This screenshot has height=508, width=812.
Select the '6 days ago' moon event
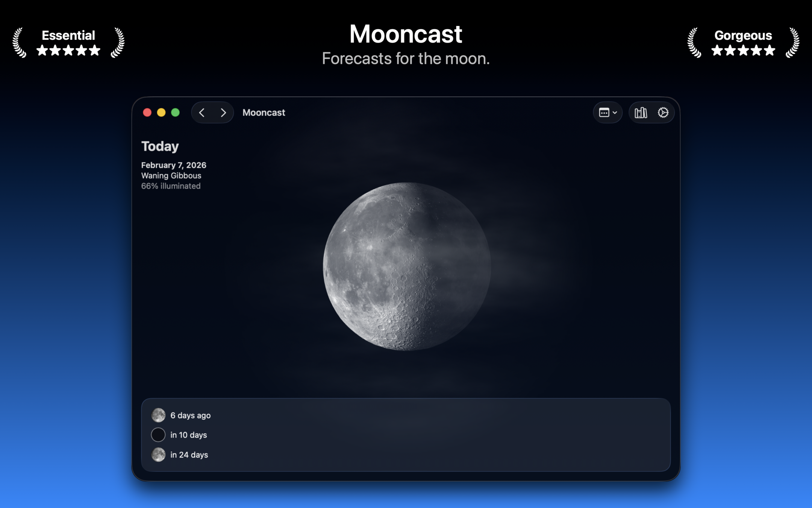[190, 415]
